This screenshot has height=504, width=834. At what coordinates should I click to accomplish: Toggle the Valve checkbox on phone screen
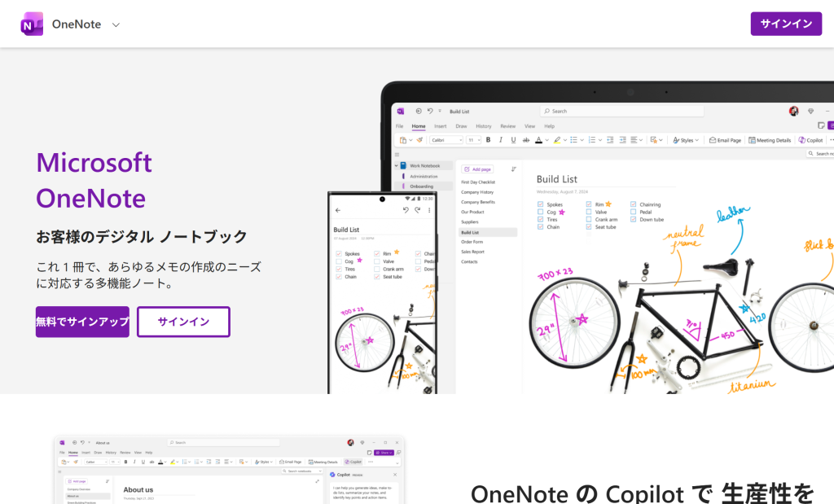[377, 261]
